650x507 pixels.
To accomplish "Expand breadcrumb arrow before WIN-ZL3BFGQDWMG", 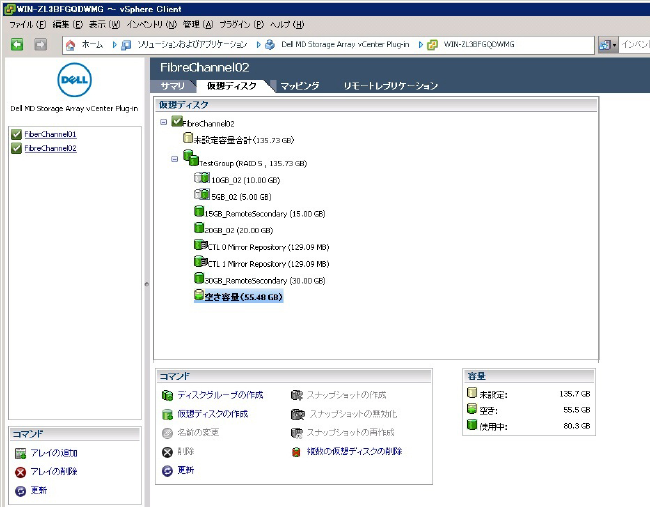I will pos(420,45).
